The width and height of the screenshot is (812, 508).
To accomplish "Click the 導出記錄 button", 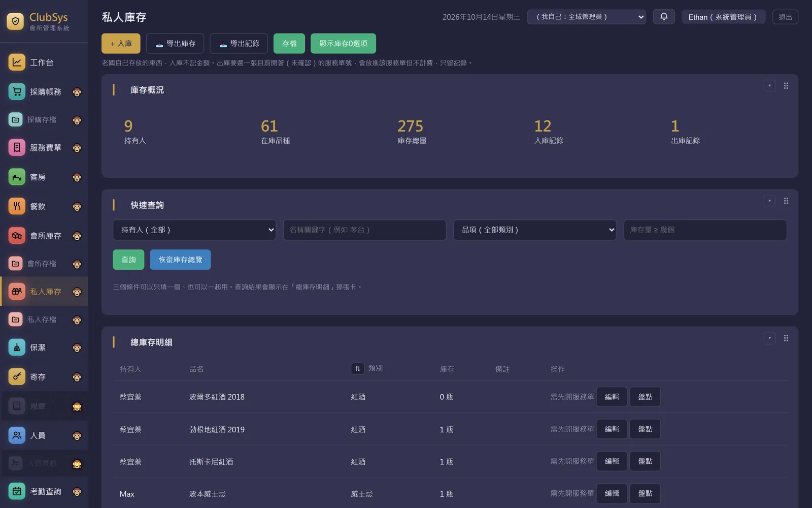I will pos(239,44).
